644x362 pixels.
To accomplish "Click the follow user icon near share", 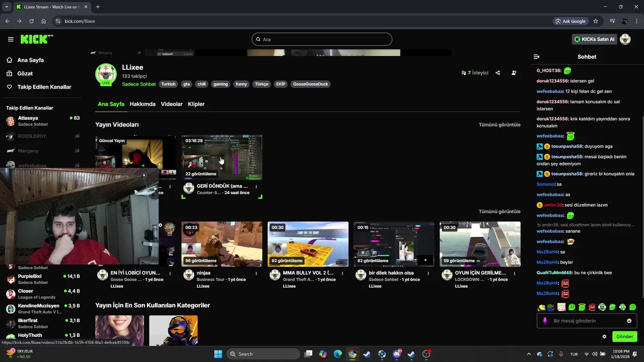I will [514, 73].
